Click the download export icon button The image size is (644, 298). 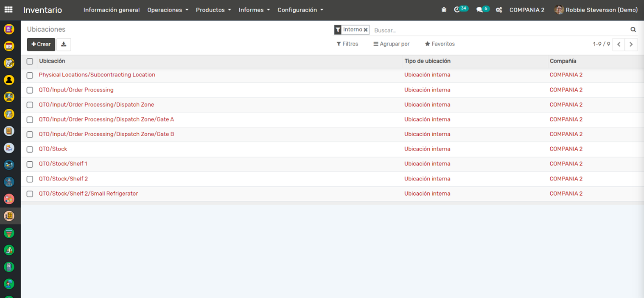64,44
